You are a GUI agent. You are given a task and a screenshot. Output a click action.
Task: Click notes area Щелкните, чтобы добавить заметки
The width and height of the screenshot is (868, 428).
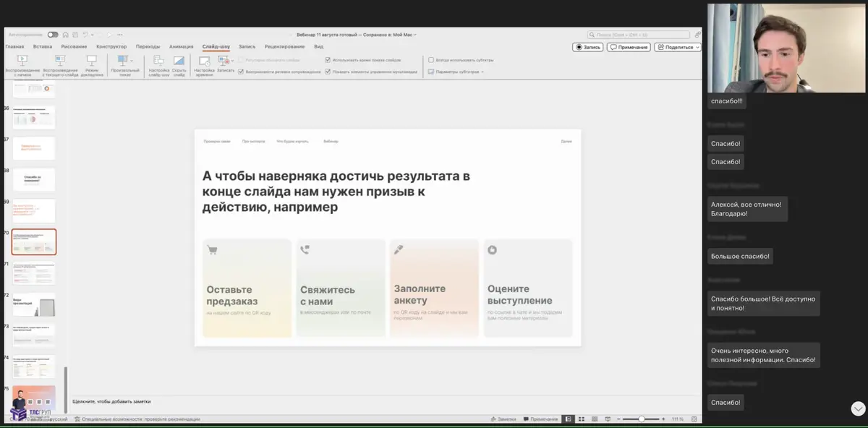point(111,401)
